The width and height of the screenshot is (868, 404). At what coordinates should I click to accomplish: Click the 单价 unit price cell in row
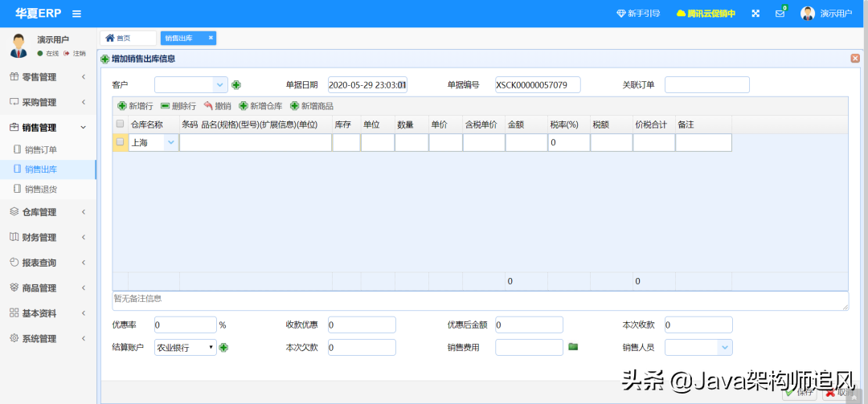click(x=445, y=143)
